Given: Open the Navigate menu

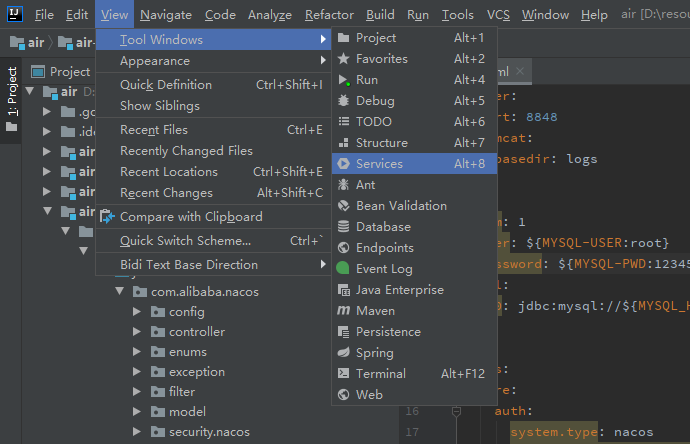Looking at the screenshot, I should [x=166, y=15].
